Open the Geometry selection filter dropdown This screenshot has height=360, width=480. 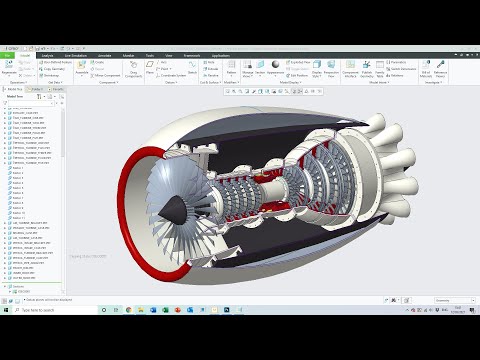tap(455, 300)
